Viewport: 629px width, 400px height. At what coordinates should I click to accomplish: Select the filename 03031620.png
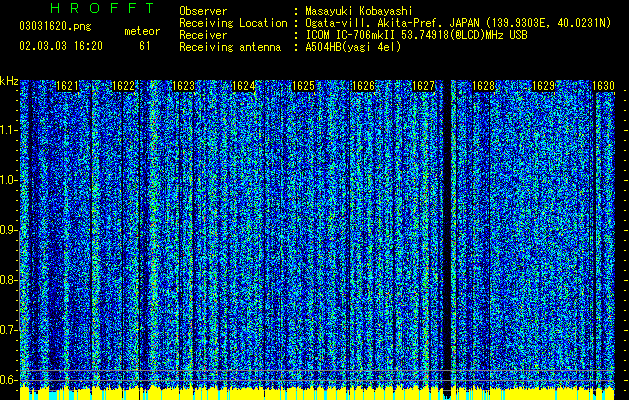(55, 26)
